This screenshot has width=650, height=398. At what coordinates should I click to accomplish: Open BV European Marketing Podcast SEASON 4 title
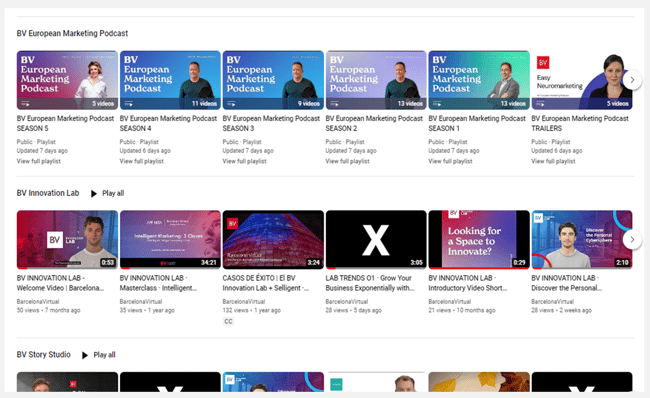[168, 124]
